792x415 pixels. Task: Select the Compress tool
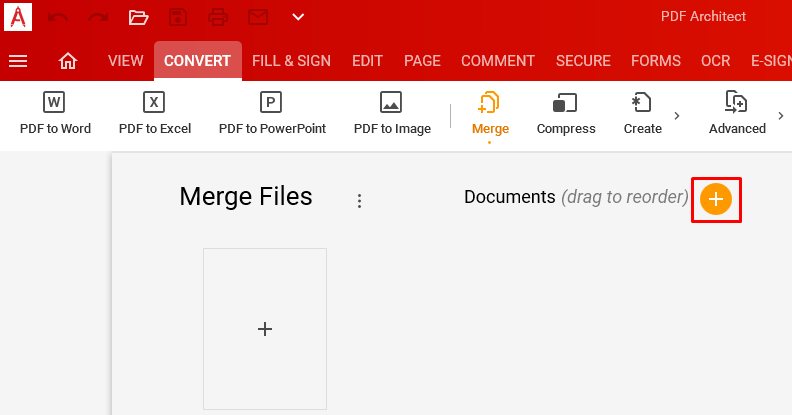[x=566, y=114]
